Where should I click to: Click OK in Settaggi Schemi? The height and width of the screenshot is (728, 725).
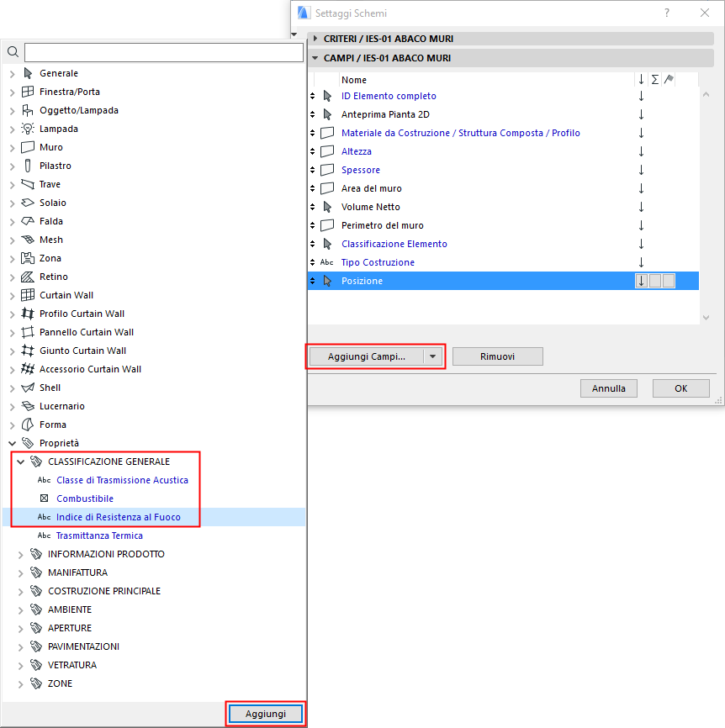[681, 388]
